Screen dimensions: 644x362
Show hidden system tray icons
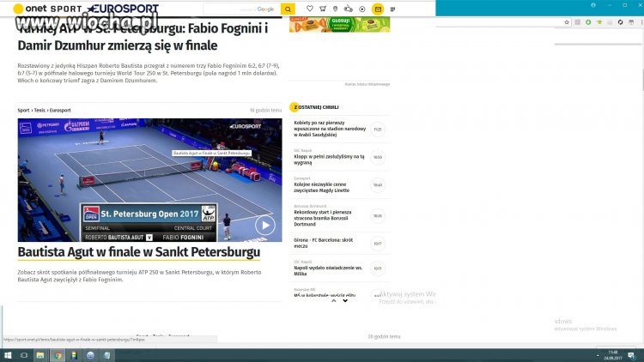[598, 355]
